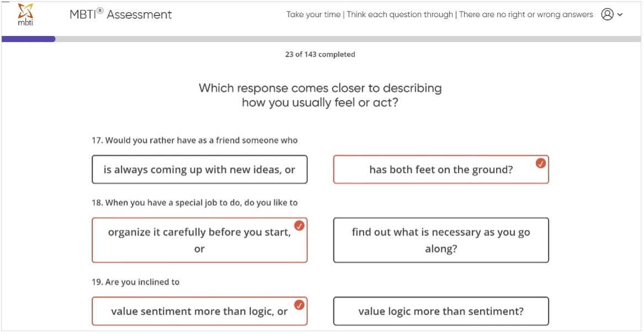Pick 'find out what is necessary as you go along'
Screen dimensions: 644x334
click(440, 240)
